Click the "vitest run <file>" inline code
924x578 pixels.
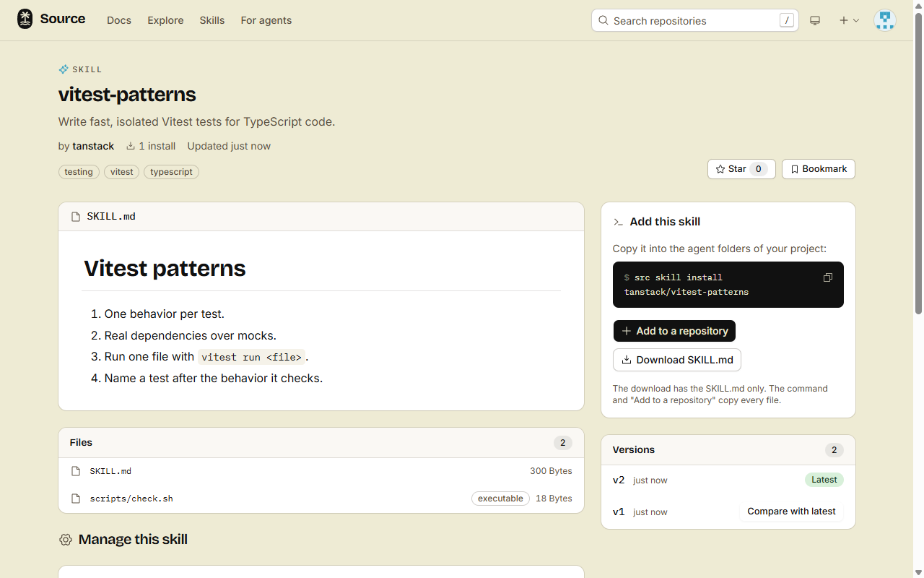pyautogui.click(x=252, y=357)
